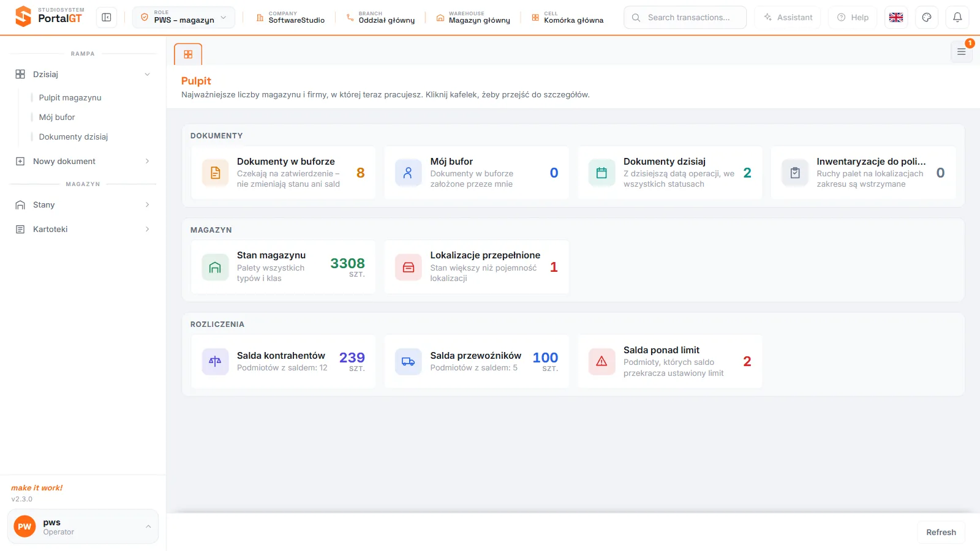Click the Salda kontrahentów scales icon
Image resolution: width=980 pixels, height=551 pixels.
215,361
